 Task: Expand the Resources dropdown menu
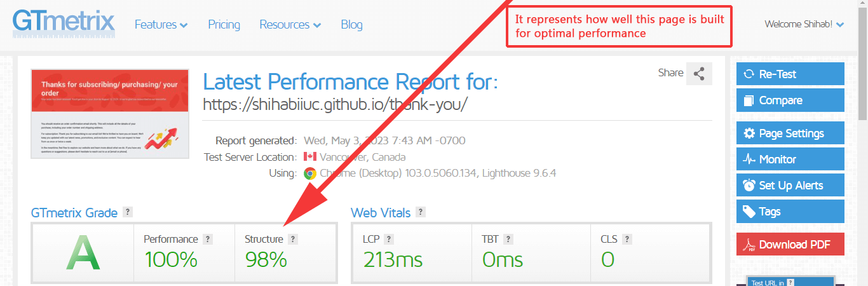(x=290, y=25)
